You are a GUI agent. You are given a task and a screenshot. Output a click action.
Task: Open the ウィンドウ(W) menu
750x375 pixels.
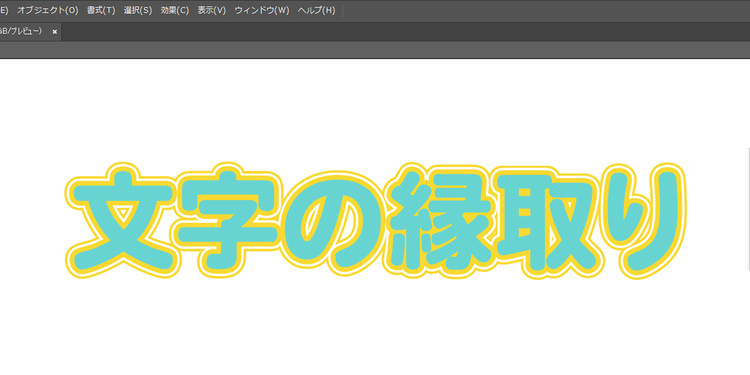tap(262, 11)
